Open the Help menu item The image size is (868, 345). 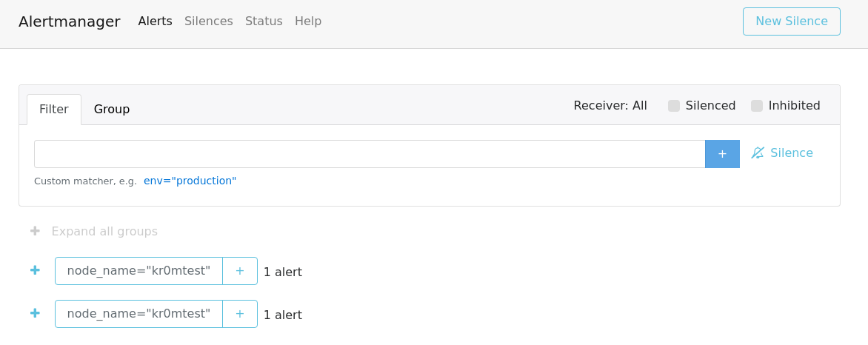308,21
